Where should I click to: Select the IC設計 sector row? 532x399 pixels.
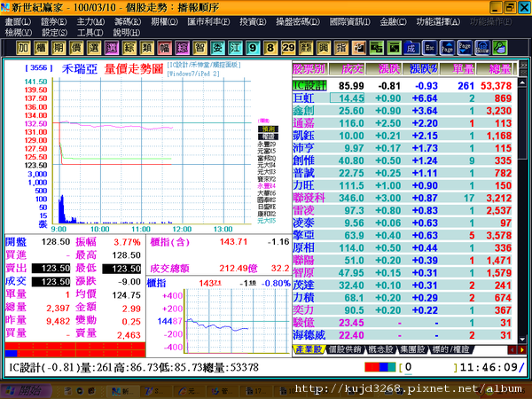404,86
